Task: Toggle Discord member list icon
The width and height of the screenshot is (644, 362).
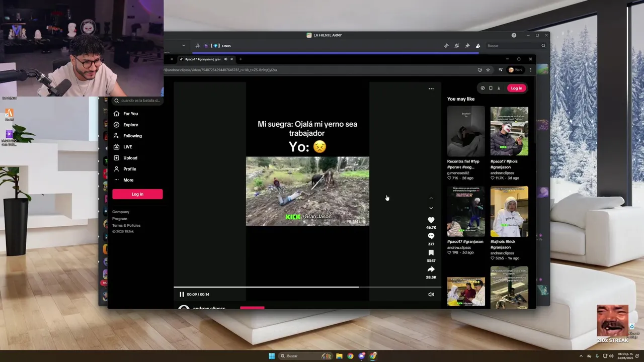Action: coord(478,46)
